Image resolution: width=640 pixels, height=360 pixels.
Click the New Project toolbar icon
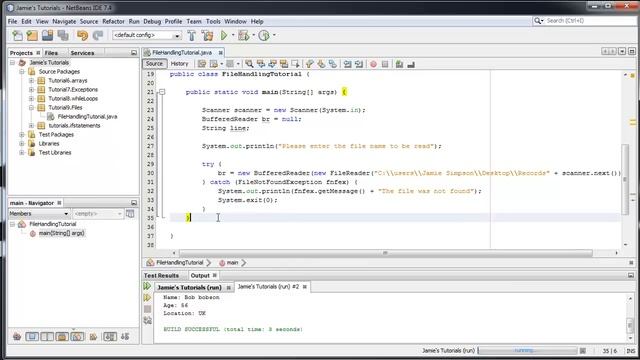click(32, 36)
